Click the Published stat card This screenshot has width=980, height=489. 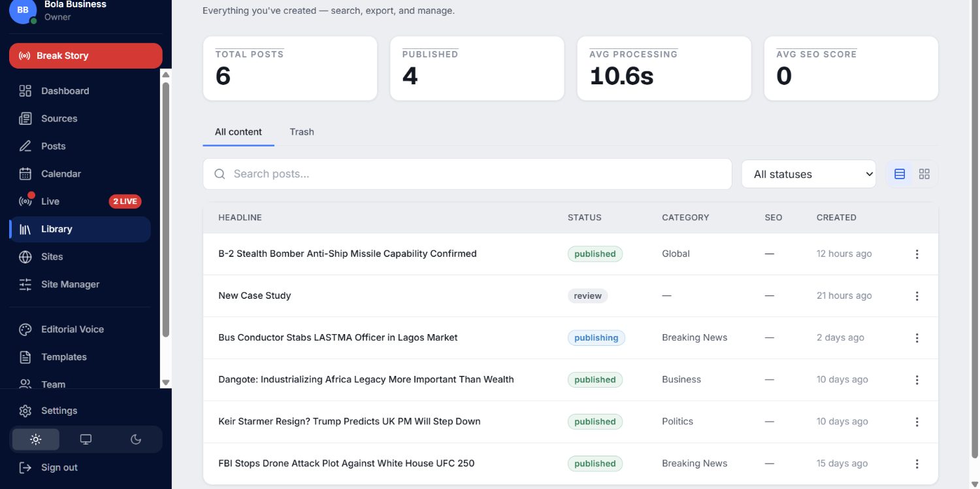(477, 69)
